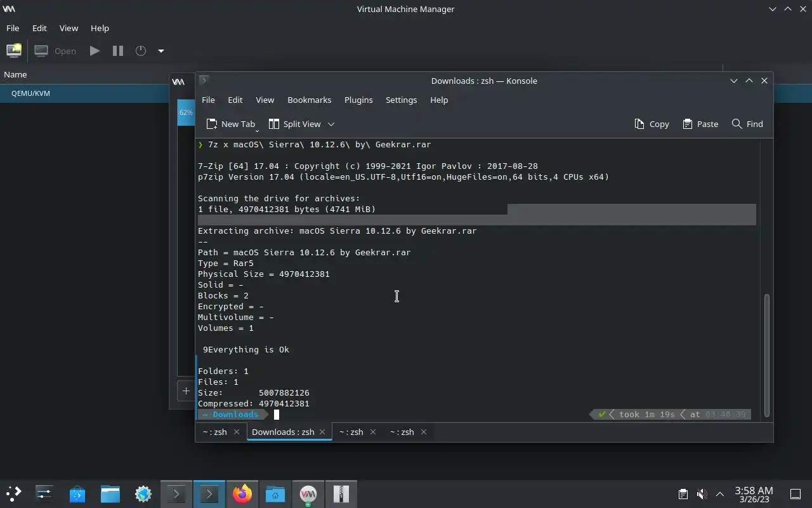This screenshot has height=508, width=812.
Task: Open the clipboard tray icon
Action: tap(683, 494)
